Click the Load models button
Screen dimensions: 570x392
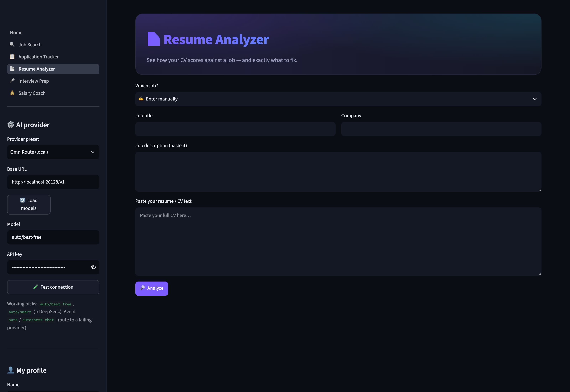[x=29, y=205]
